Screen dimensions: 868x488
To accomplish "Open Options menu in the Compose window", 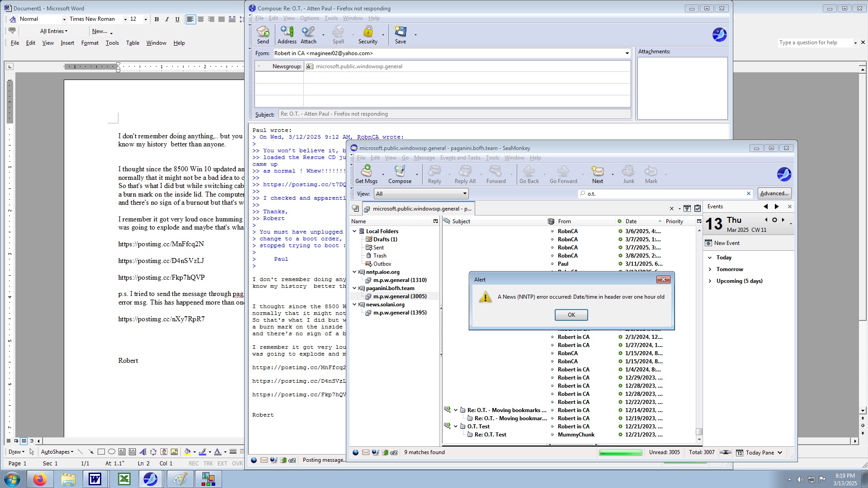I will pos(309,18).
